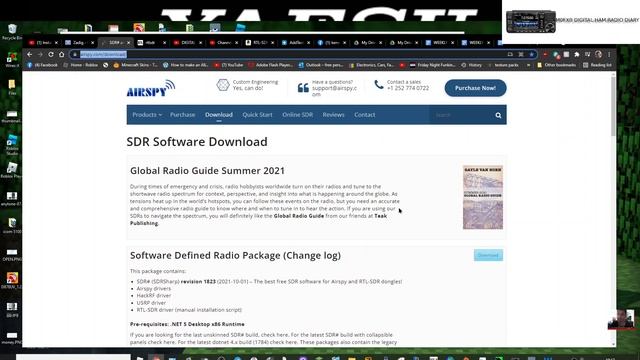Screen dimensions: 640x360
Task: Open the Recycle Bin desktop icon
Action: tap(12, 32)
